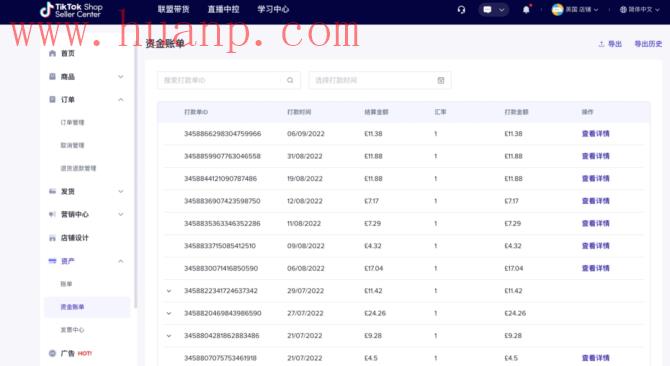Open the notification bell
670x366 pixels.
click(x=526, y=9)
